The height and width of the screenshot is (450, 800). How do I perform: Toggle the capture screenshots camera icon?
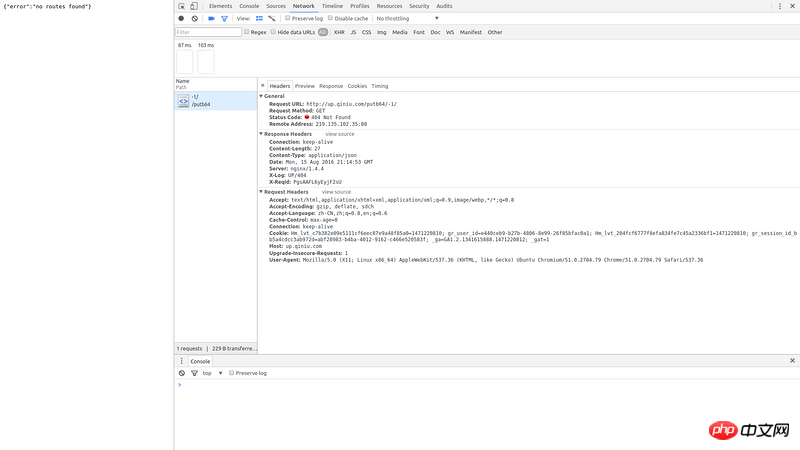[211, 18]
